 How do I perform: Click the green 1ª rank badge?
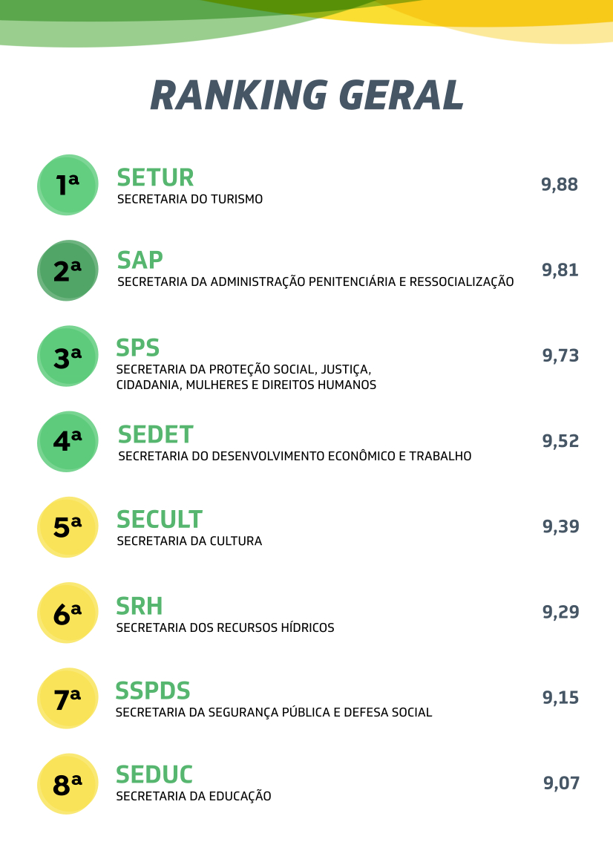click(x=68, y=185)
